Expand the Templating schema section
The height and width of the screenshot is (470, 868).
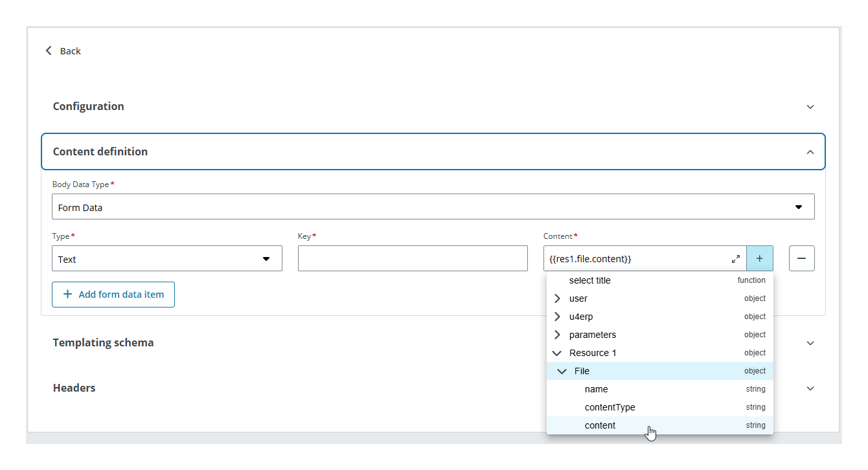[810, 342]
